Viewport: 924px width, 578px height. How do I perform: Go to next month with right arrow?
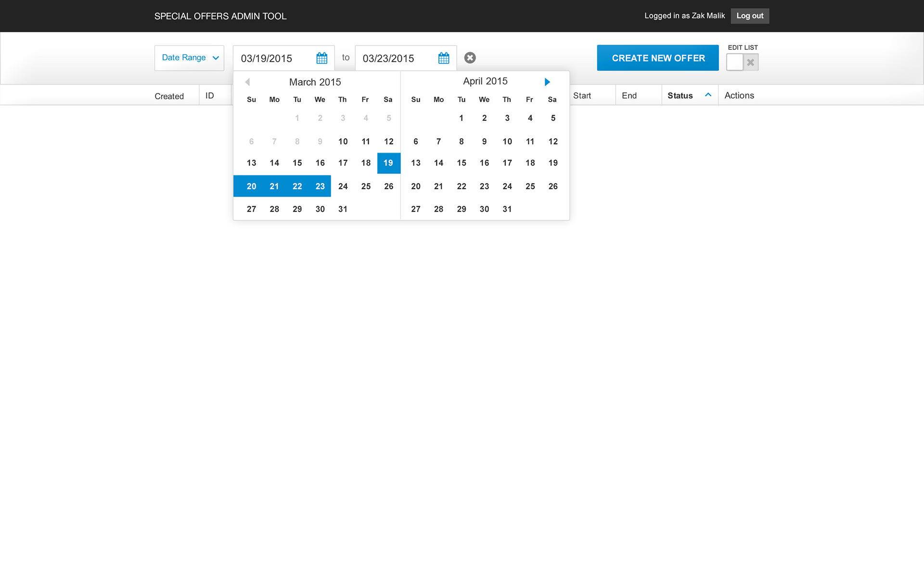(547, 82)
